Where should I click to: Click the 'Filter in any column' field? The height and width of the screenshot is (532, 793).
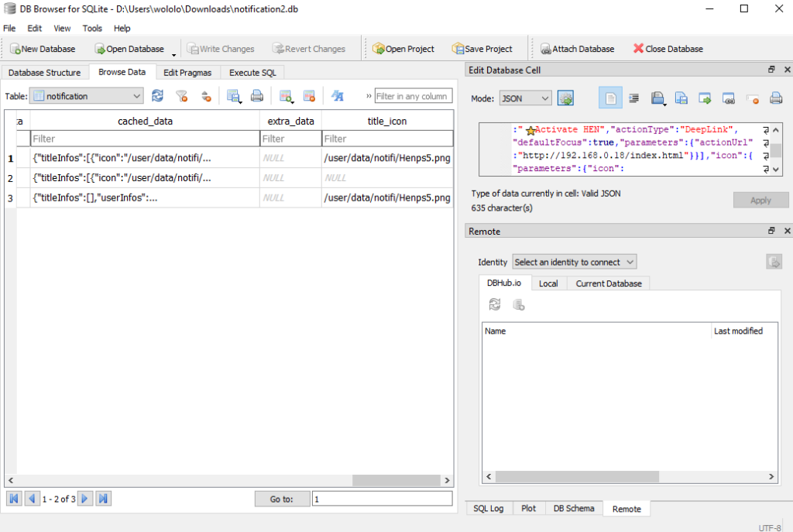tap(413, 96)
